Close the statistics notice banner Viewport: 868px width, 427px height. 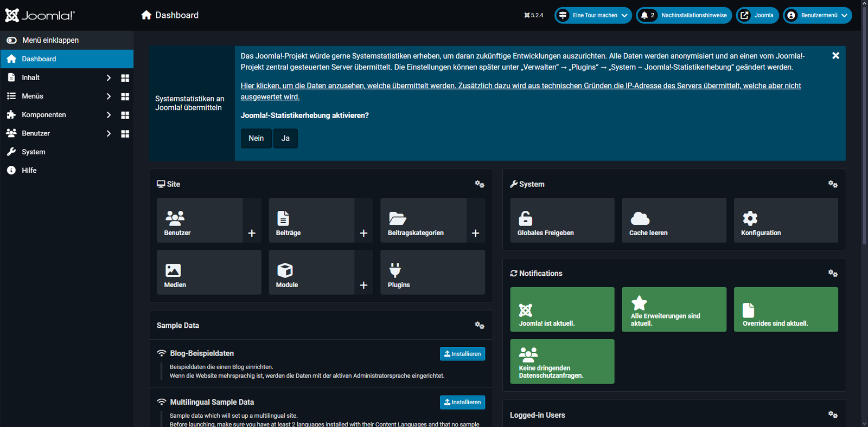[835, 56]
